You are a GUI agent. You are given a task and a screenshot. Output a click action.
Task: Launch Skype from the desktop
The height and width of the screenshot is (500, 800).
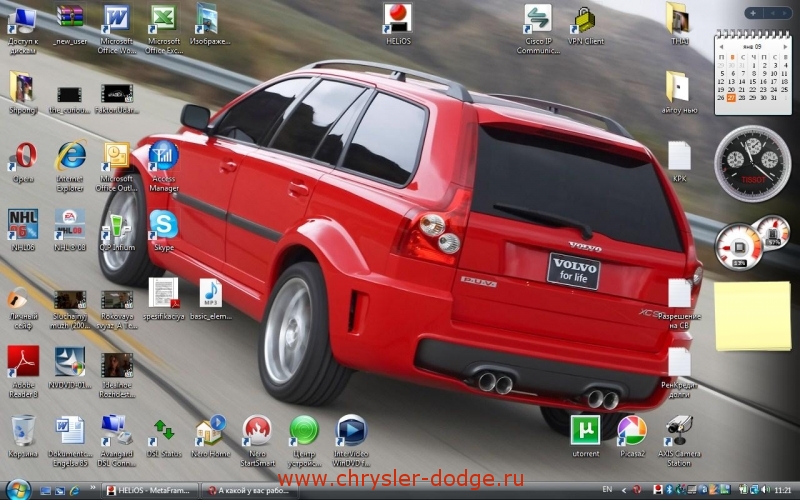[163, 225]
